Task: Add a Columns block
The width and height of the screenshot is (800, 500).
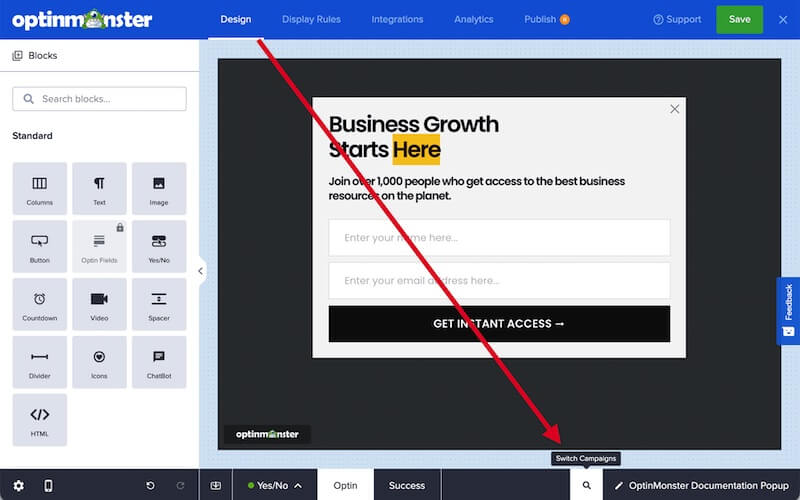Action: (x=40, y=188)
